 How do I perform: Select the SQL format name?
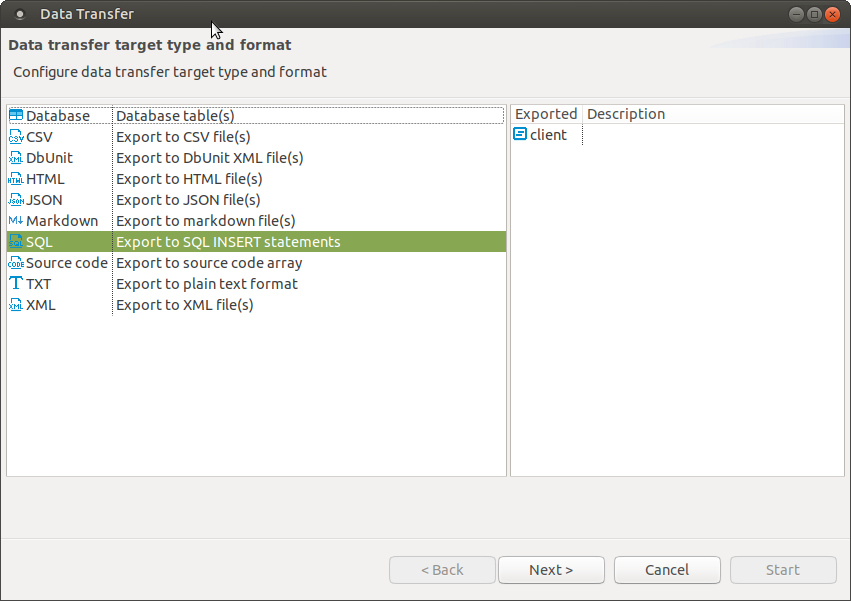pos(39,242)
